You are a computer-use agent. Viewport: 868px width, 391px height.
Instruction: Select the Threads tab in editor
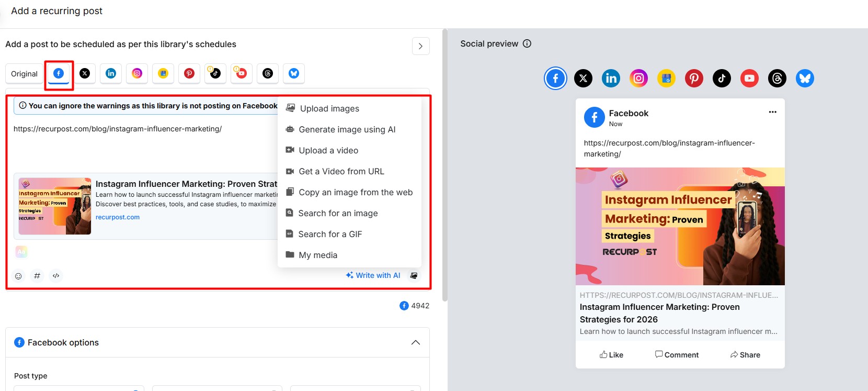(268, 74)
